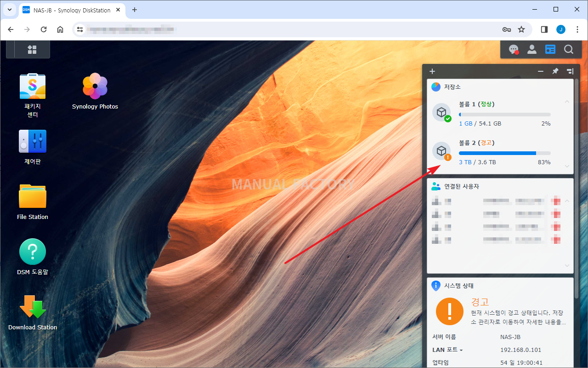Launch Synology Photos from the desktop
Image resolution: width=588 pixels, height=368 pixels.
pos(95,86)
